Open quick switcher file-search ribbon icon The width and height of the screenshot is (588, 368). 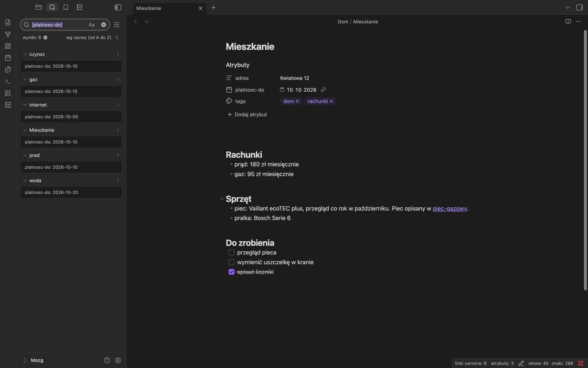pyautogui.click(x=8, y=22)
